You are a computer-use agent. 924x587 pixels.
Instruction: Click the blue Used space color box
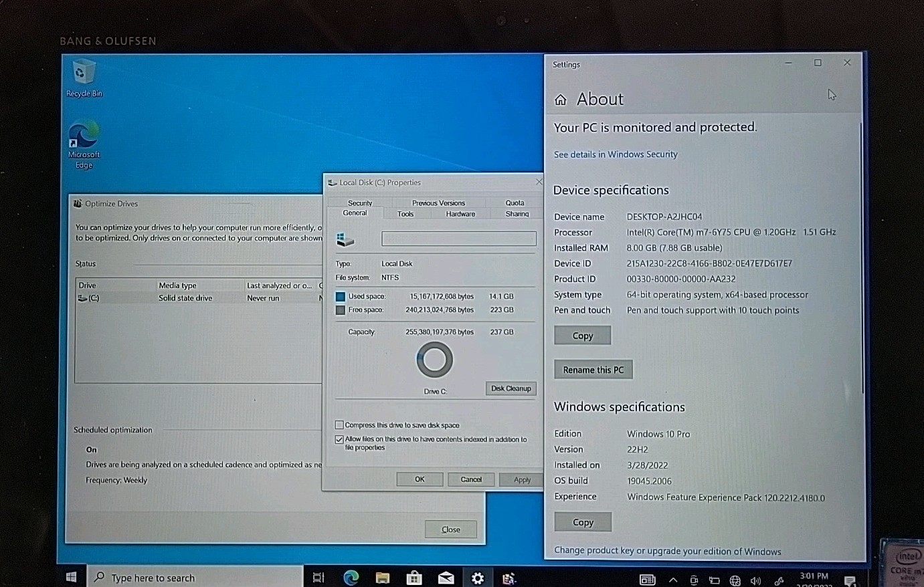[x=340, y=297]
